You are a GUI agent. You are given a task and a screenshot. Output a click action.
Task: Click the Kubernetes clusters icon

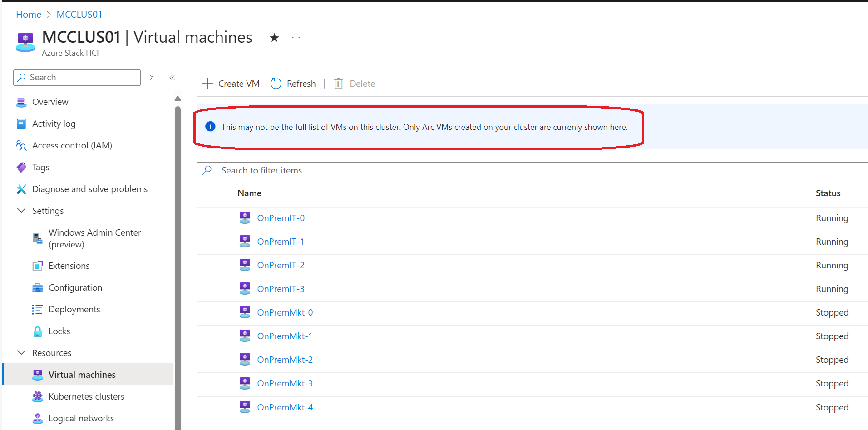click(38, 396)
